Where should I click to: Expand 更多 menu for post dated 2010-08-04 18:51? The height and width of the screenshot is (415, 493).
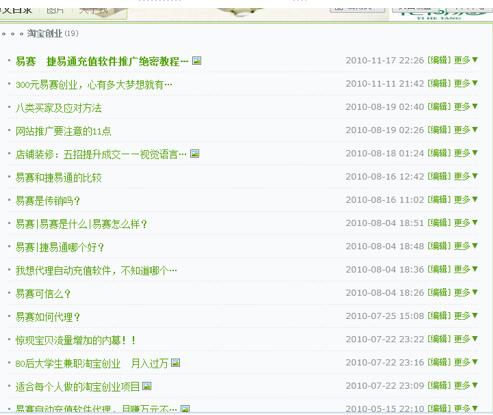tap(466, 223)
